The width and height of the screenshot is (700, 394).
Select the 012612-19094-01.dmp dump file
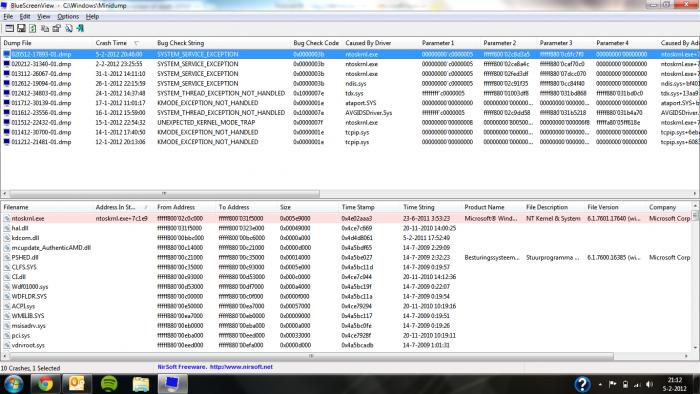click(x=41, y=83)
